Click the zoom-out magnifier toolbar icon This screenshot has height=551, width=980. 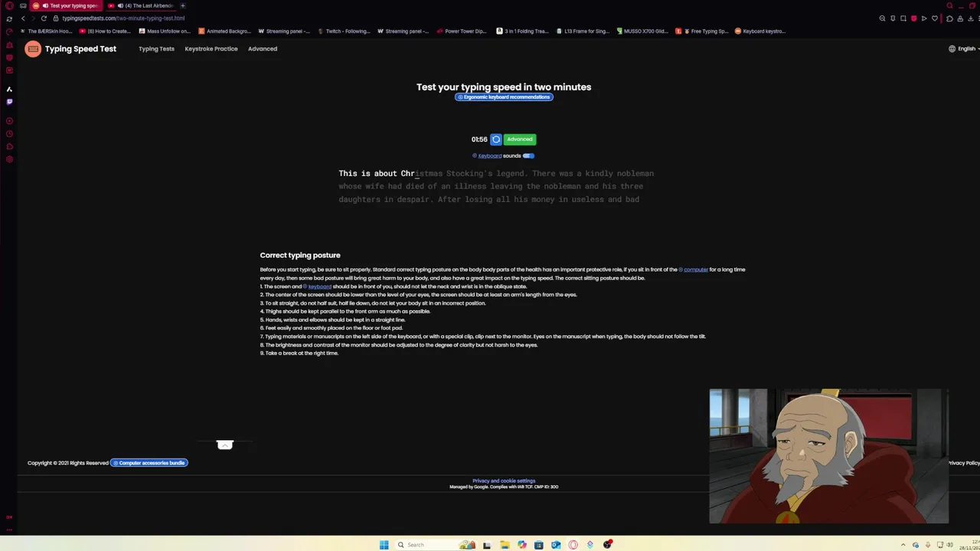coord(882,18)
